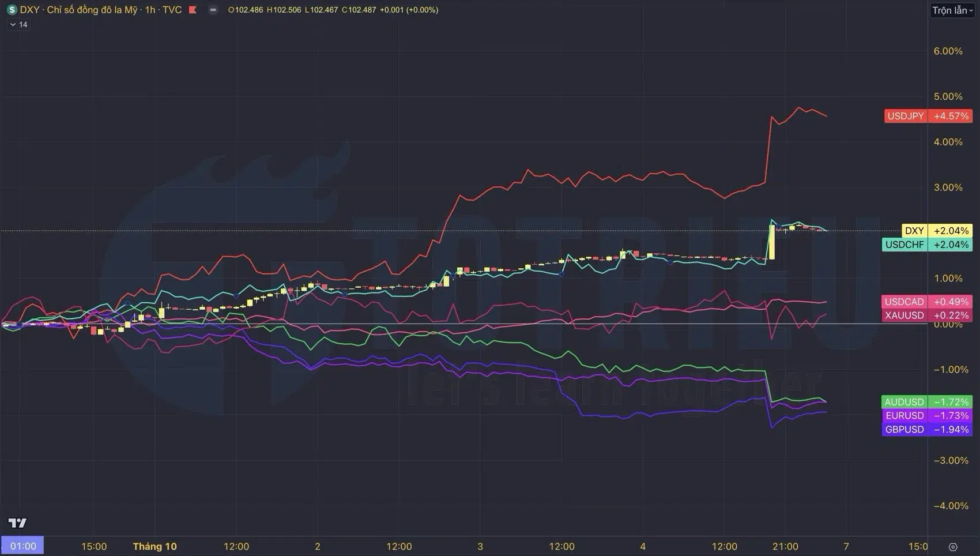
Task: Click the 5.00% price scale label
Action: (948, 96)
